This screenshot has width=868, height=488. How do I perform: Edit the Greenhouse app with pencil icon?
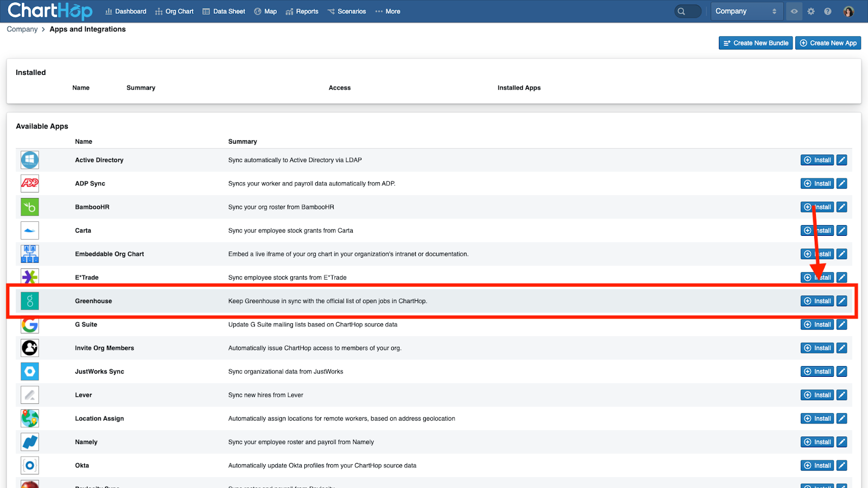coord(842,301)
